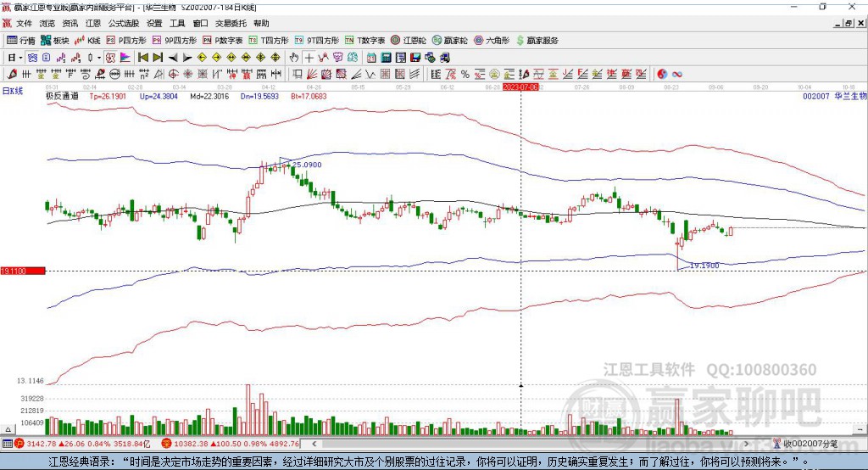Select the circled 金 golden ratio icon

493,74
